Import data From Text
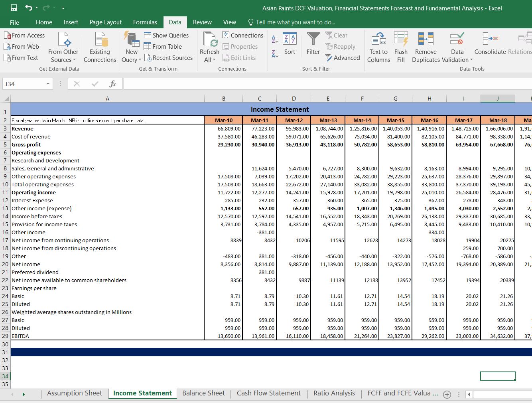This screenshot has width=532, height=403. 21,58
